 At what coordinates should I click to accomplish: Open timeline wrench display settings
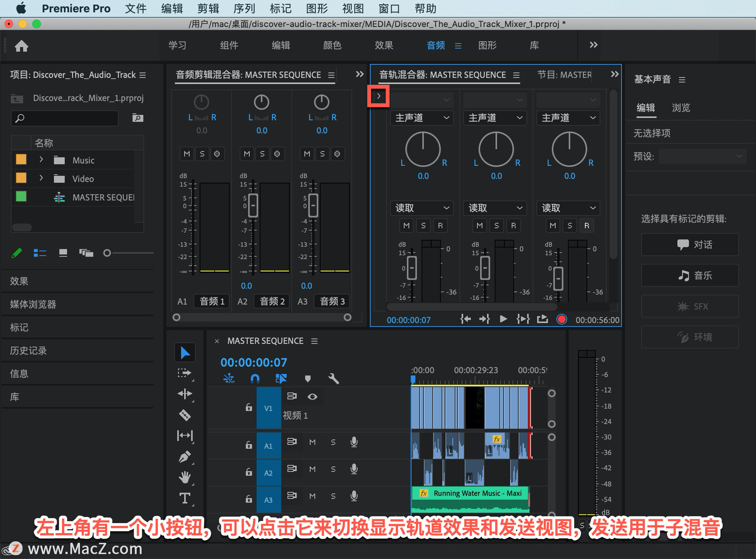333,379
